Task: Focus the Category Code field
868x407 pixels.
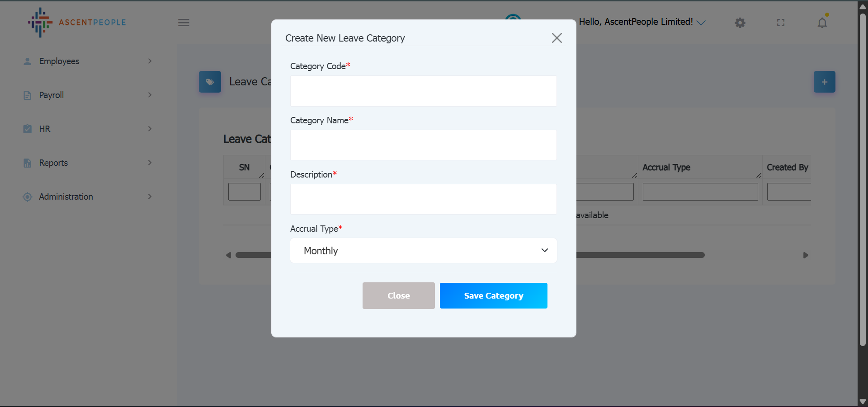Action: pyautogui.click(x=423, y=91)
